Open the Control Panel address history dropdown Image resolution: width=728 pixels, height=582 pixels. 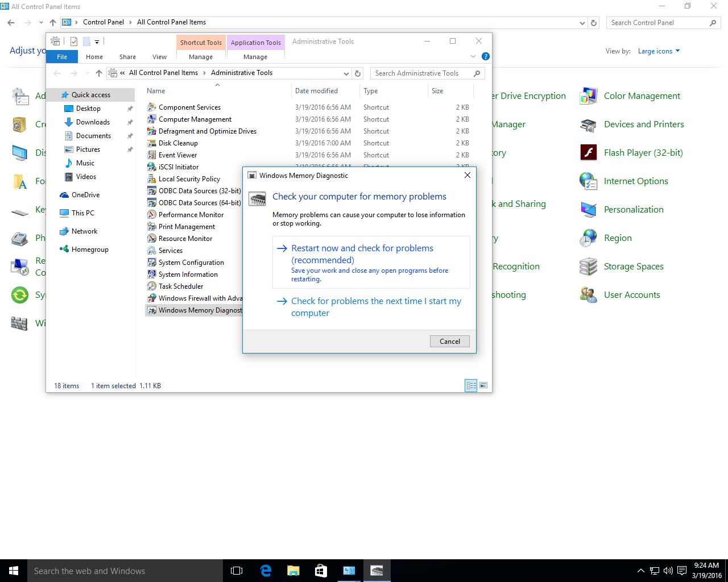click(x=582, y=23)
